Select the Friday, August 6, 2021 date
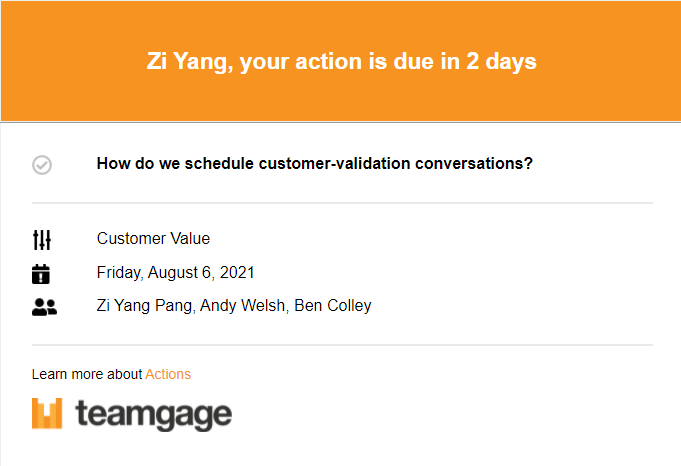The image size is (681, 466). tap(175, 273)
